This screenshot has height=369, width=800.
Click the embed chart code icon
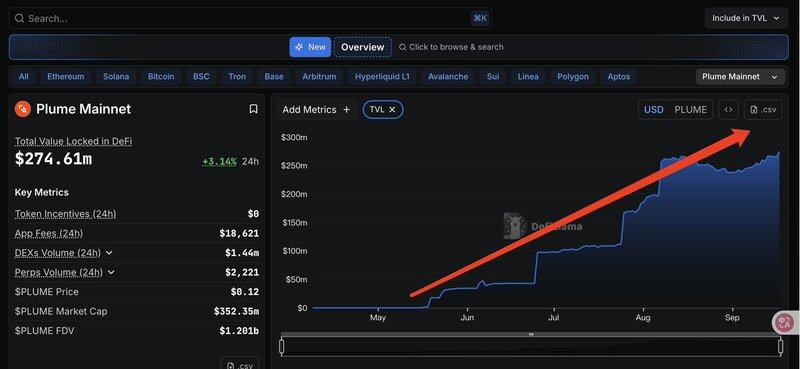tap(729, 110)
